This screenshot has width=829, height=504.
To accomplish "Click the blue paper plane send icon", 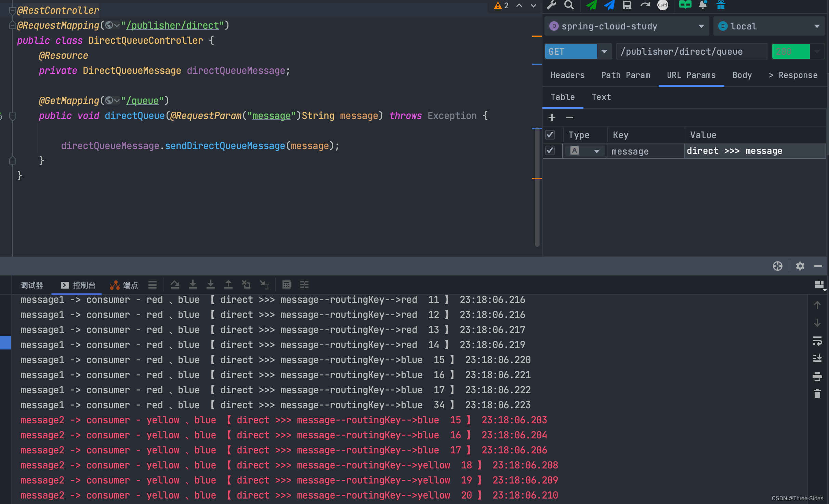I will coord(609,5).
